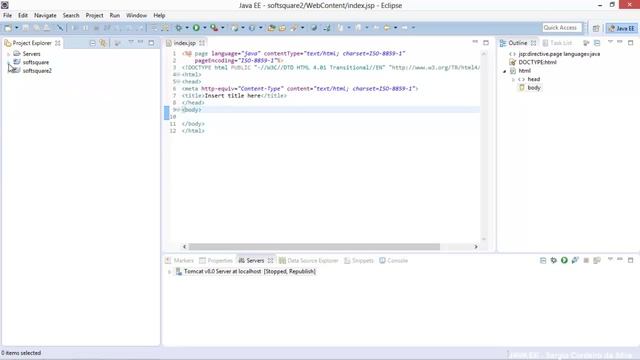
Task: Open the Project menu
Action: click(x=94, y=16)
